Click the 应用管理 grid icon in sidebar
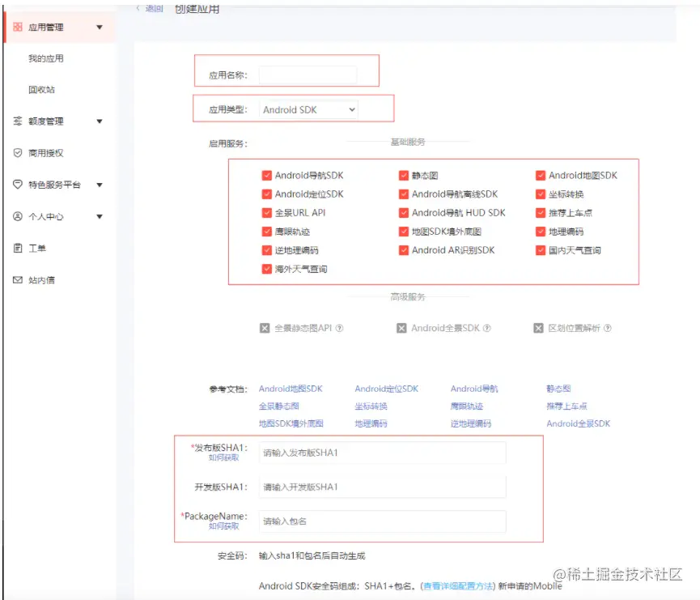 point(18,28)
